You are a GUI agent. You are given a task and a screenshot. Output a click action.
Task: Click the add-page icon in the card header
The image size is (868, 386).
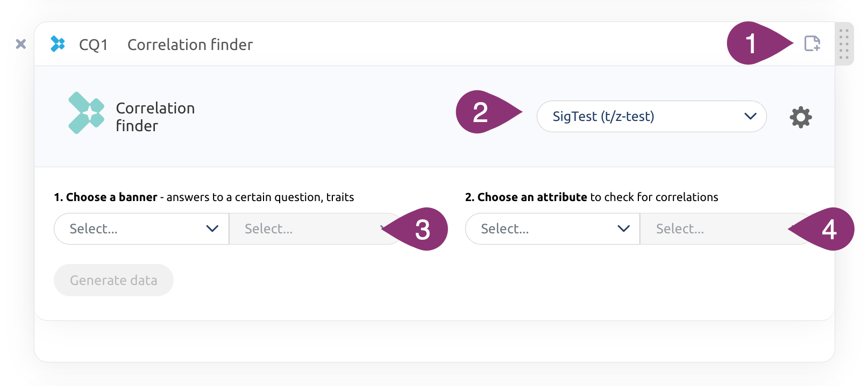point(812,44)
